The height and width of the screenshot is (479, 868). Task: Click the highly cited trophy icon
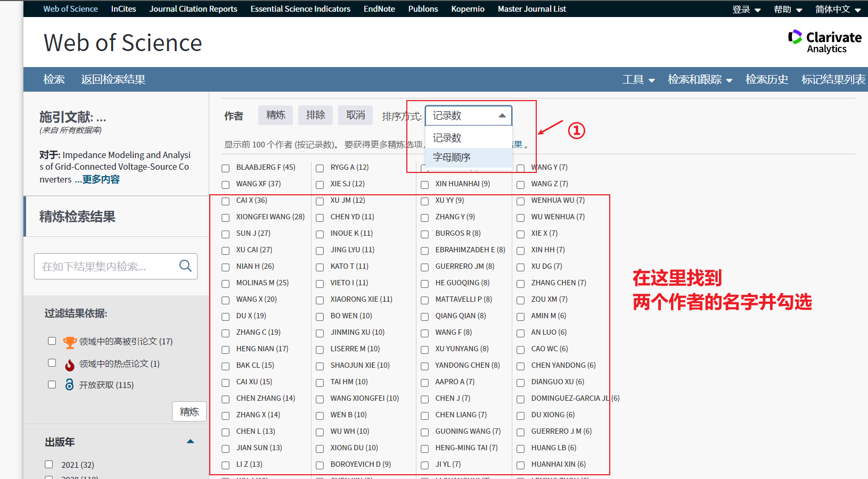coord(70,342)
